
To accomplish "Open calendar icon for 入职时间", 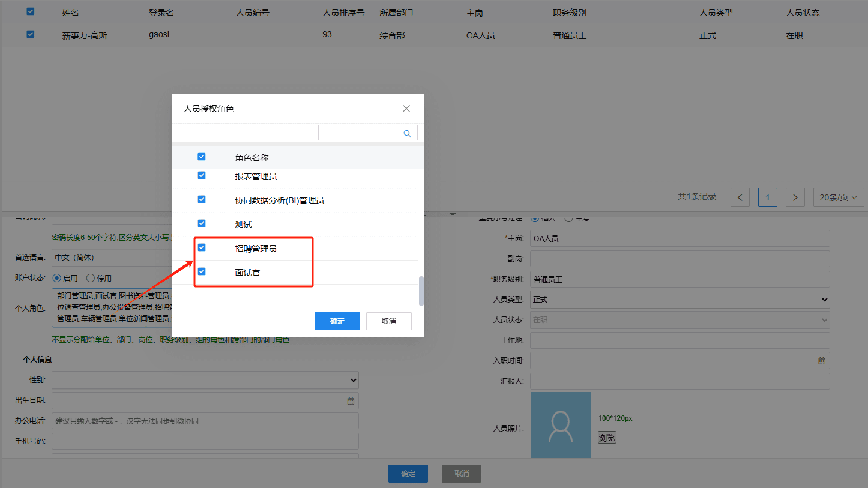I will click(822, 361).
